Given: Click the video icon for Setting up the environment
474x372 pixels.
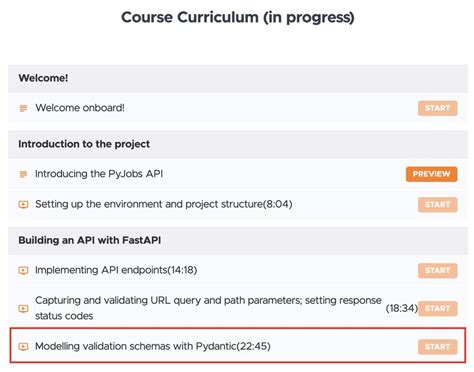Looking at the screenshot, I should [x=23, y=204].
